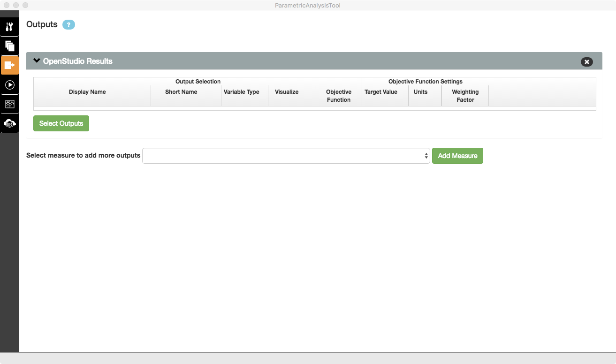Collapse the OpenStudio Results chevron
This screenshot has width=616, height=364.
click(x=37, y=61)
